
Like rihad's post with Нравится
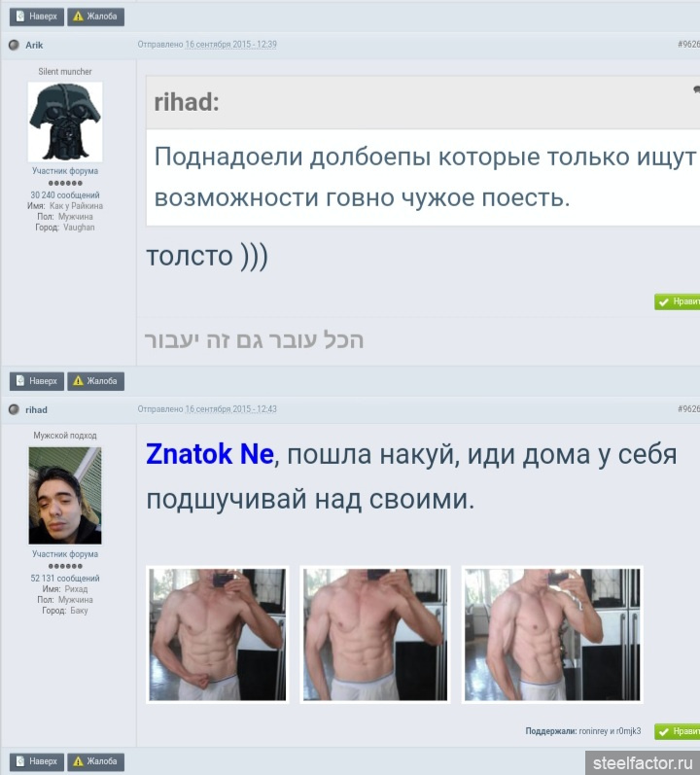coord(678,731)
